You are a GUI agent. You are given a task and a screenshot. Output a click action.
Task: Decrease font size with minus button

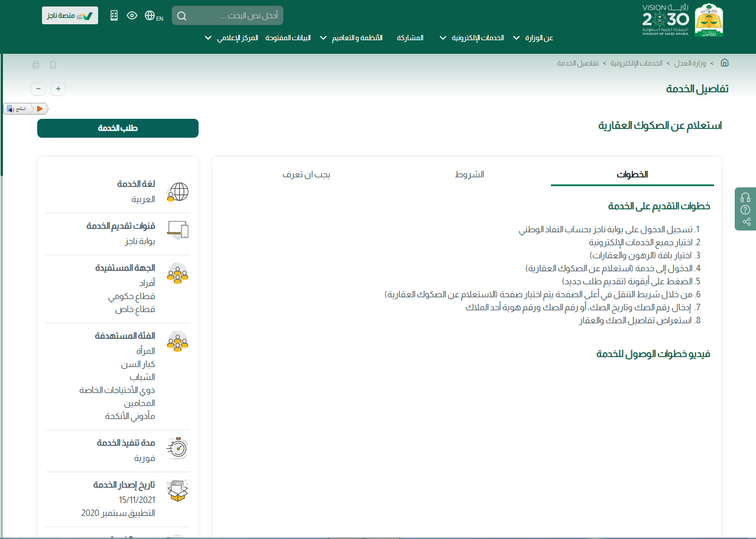coord(38,89)
